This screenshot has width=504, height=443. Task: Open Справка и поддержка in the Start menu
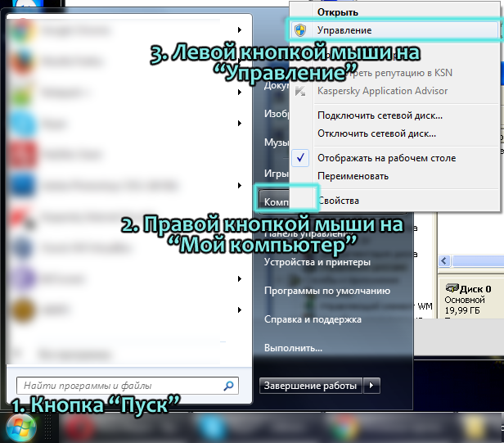(313, 319)
